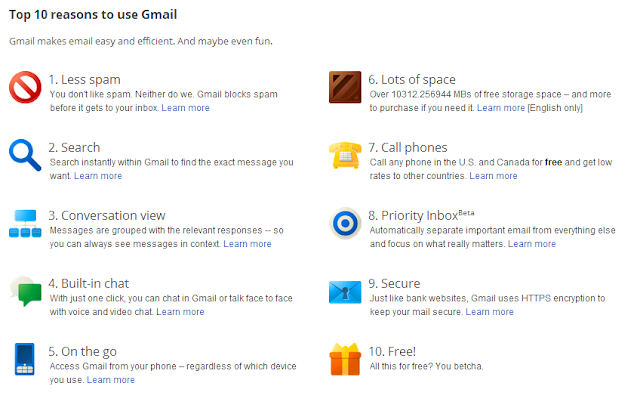
Task: Click 'Gmail makes email easy and efficient' subtitle
Action: point(141,41)
